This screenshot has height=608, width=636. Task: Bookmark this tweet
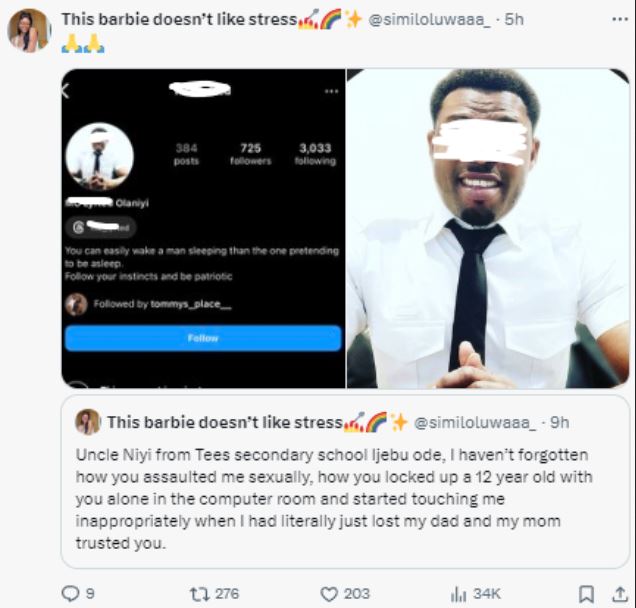(x=588, y=593)
